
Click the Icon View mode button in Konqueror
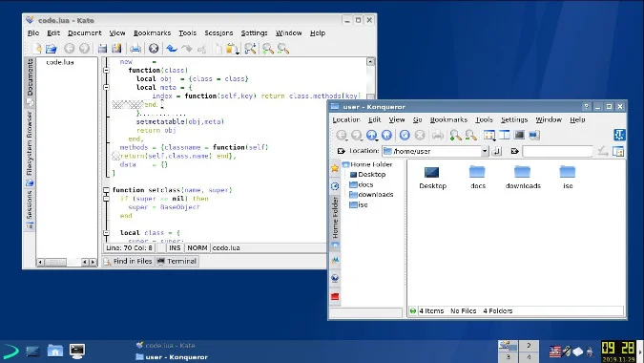(489, 135)
